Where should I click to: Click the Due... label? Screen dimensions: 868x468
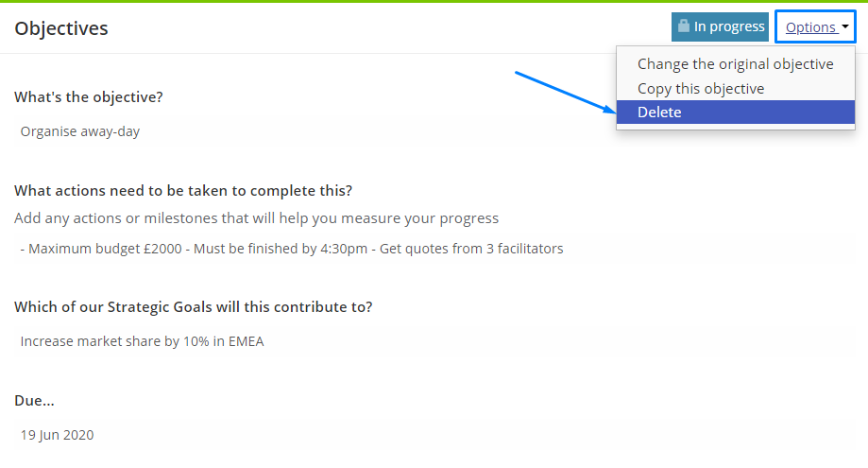point(34,401)
